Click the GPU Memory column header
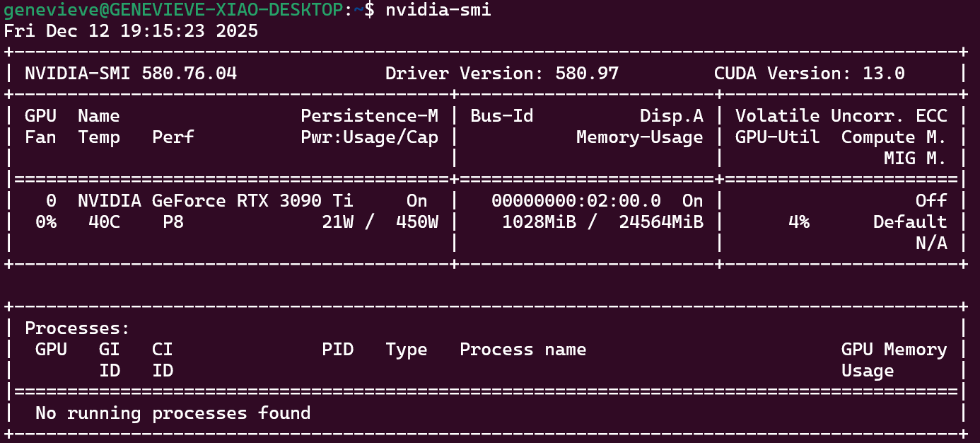 click(894, 350)
